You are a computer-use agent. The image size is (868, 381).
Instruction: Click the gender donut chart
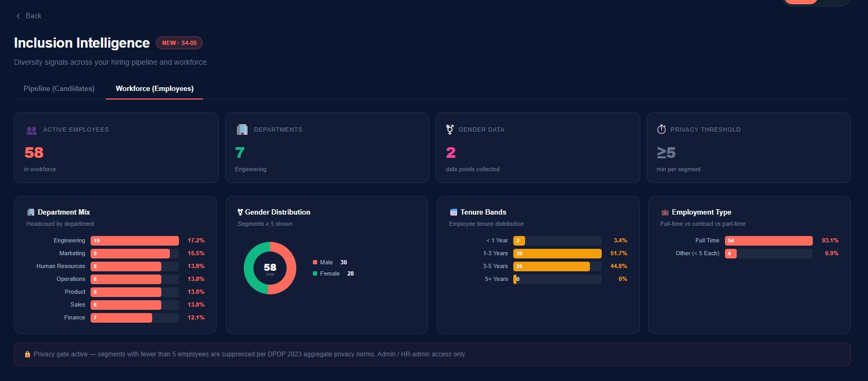[x=270, y=268]
